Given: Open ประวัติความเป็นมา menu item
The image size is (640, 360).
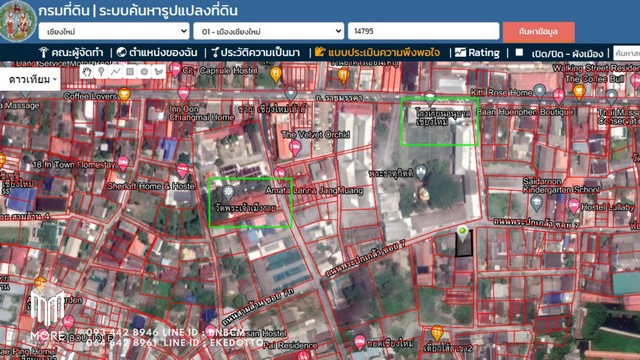Looking at the screenshot, I should click(256, 53).
